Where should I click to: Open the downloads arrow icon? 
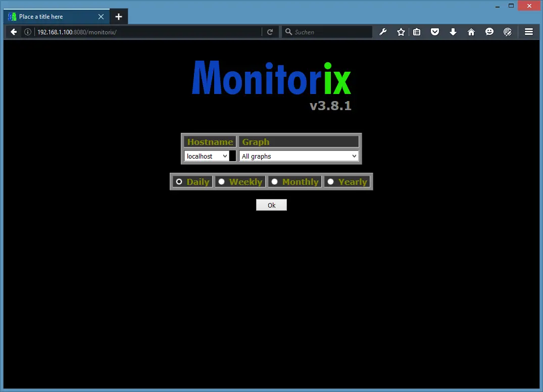(453, 32)
